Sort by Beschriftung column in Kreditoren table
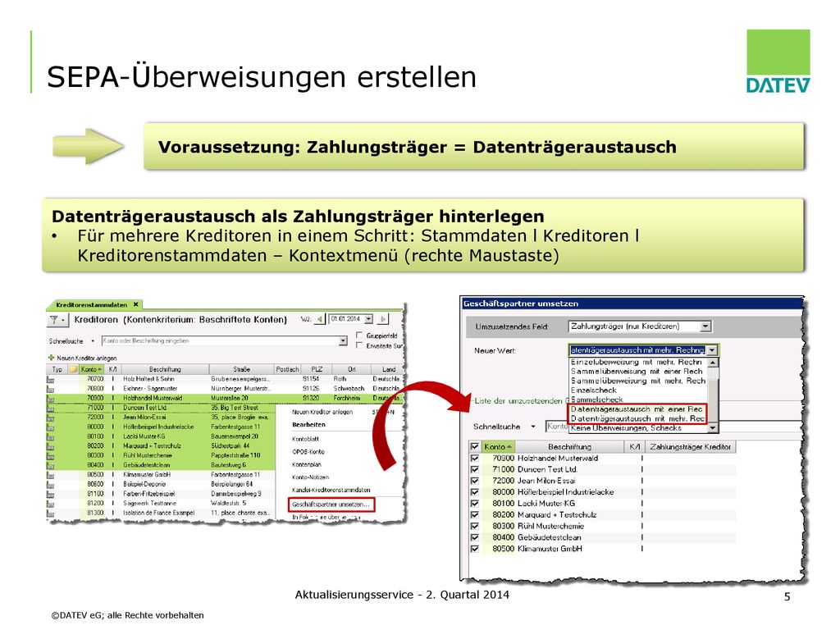 point(165,369)
